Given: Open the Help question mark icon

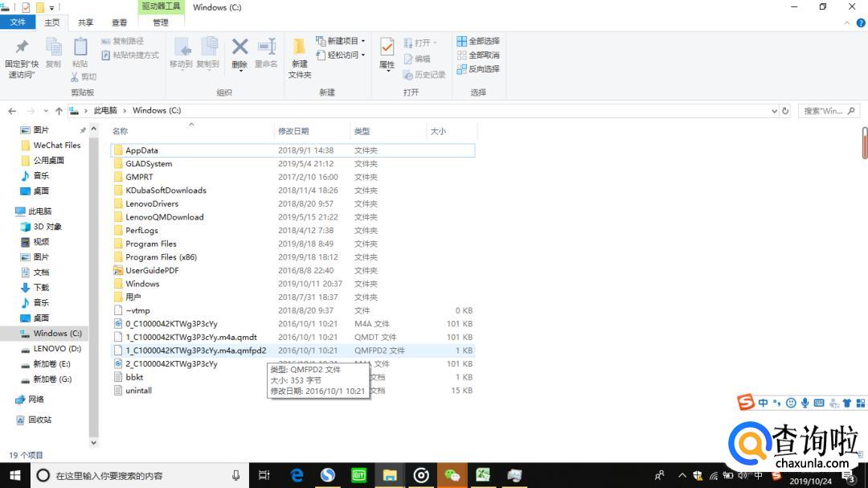Looking at the screenshot, I should click(861, 23).
